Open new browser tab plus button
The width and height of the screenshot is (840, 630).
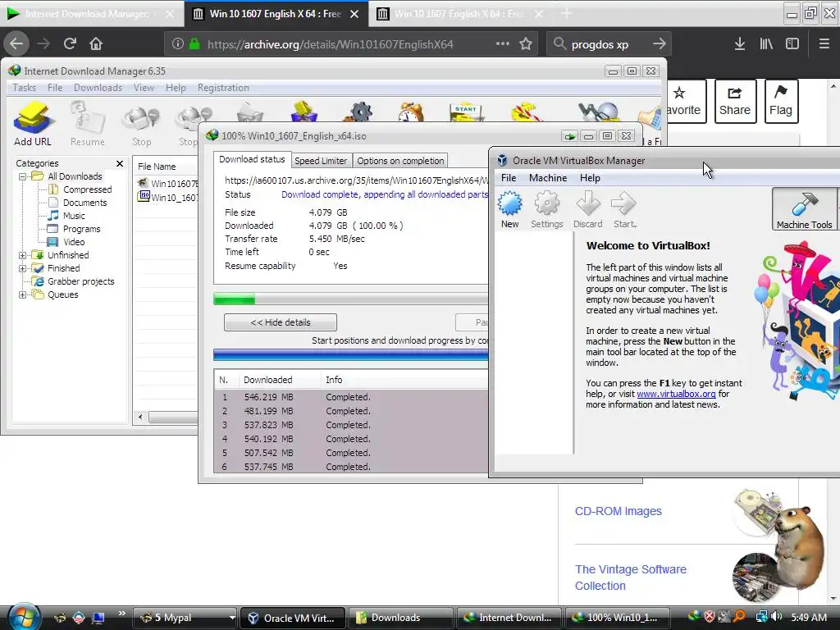pyautogui.click(x=566, y=14)
